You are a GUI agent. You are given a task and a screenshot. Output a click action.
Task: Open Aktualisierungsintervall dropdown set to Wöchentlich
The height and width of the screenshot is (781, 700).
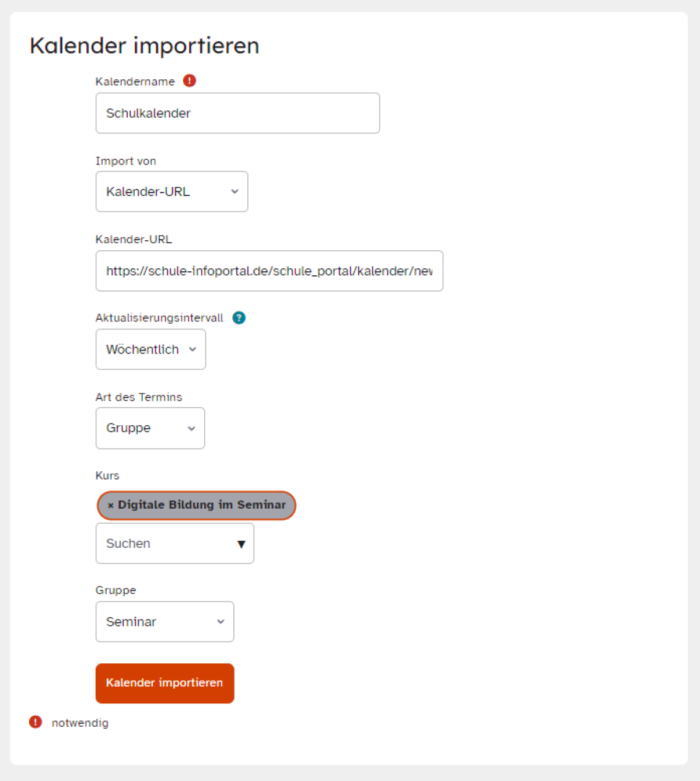pyautogui.click(x=150, y=349)
